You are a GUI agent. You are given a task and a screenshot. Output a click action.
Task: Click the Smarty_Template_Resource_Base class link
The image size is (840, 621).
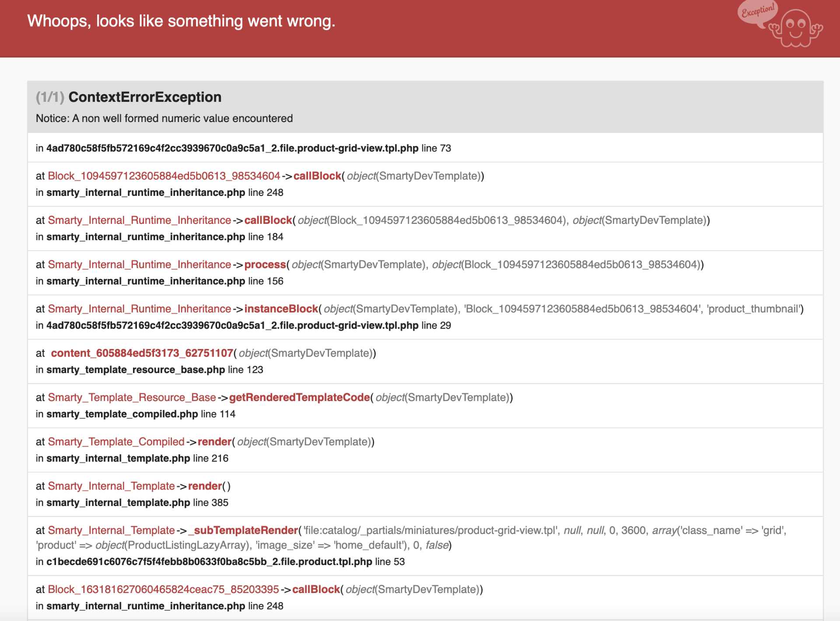132,397
